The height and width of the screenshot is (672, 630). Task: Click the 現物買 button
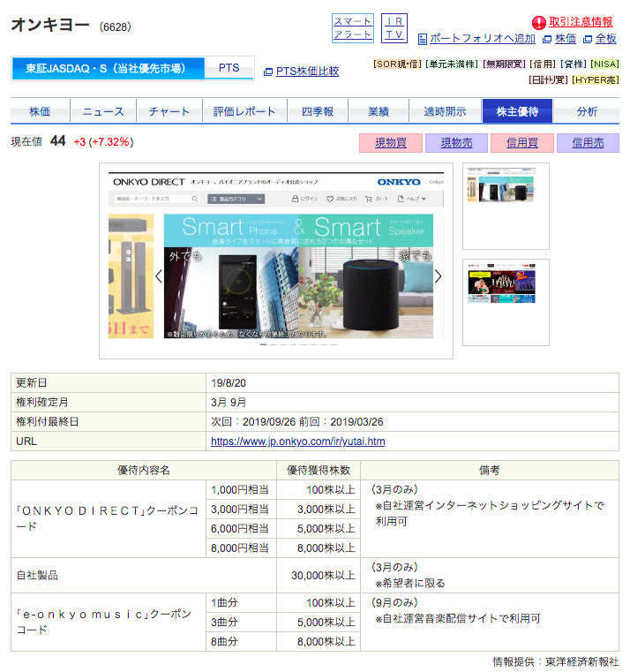(x=391, y=143)
